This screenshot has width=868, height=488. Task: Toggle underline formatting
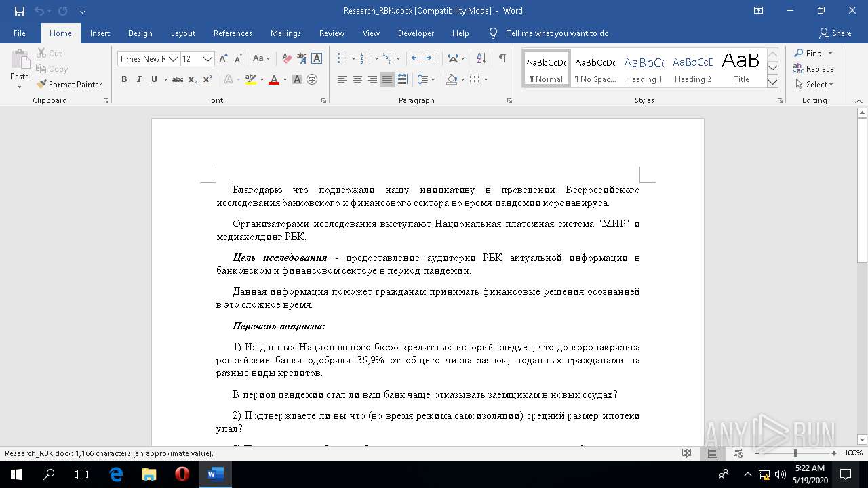(154, 79)
